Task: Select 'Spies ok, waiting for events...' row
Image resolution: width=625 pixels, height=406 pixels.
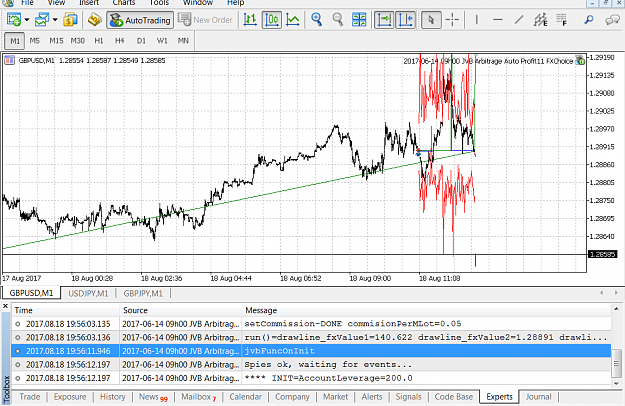Action: [x=311, y=365]
